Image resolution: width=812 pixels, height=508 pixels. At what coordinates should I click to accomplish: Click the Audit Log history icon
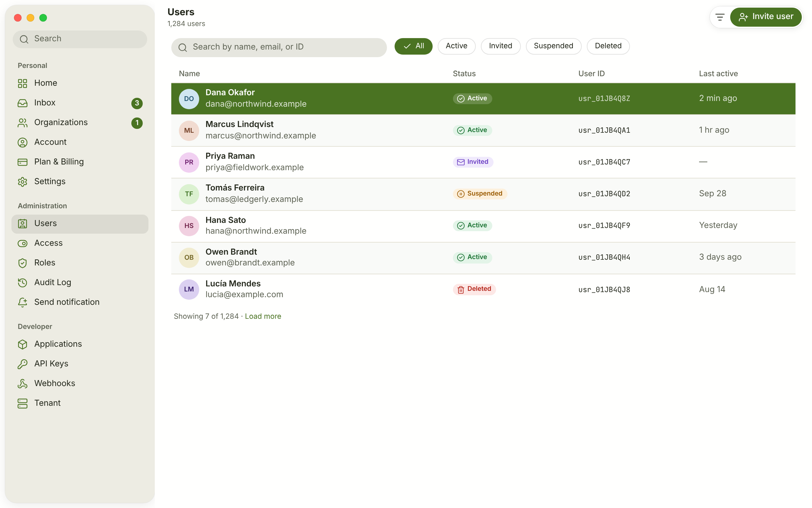click(23, 283)
